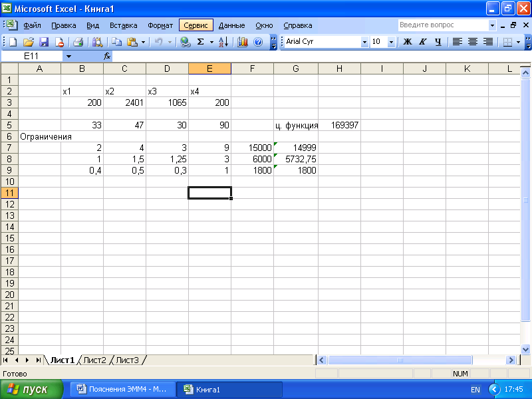This screenshot has width=532, height=399.
Task: Open the Name Box dropdown arrow
Action: [68, 57]
